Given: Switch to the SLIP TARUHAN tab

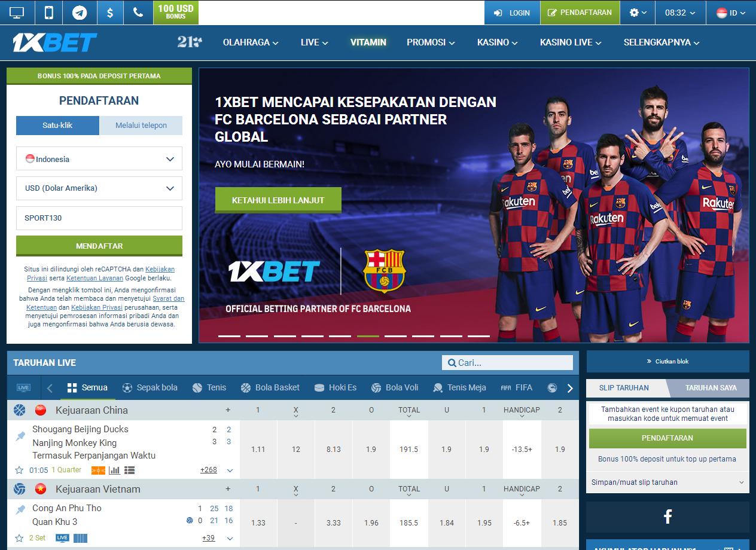Looking at the screenshot, I should [x=624, y=388].
